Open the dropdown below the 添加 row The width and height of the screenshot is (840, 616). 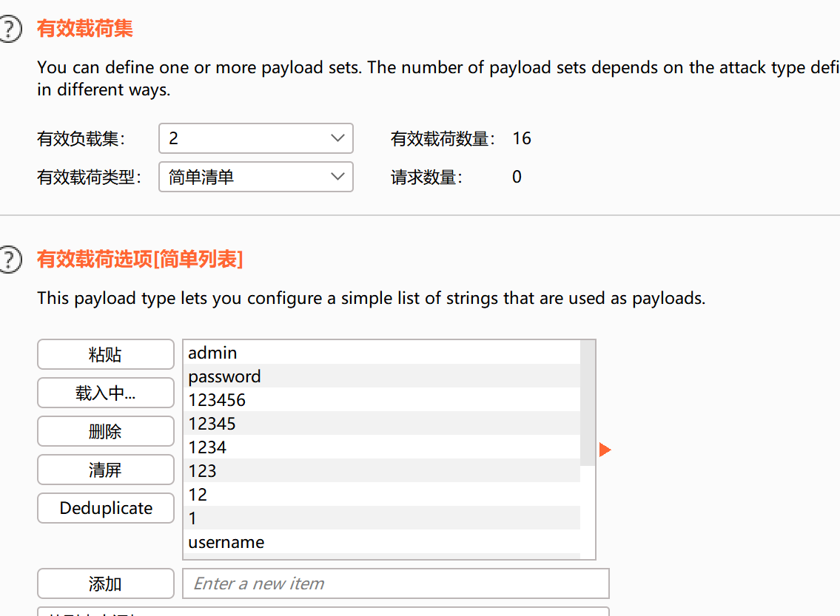click(323, 612)
